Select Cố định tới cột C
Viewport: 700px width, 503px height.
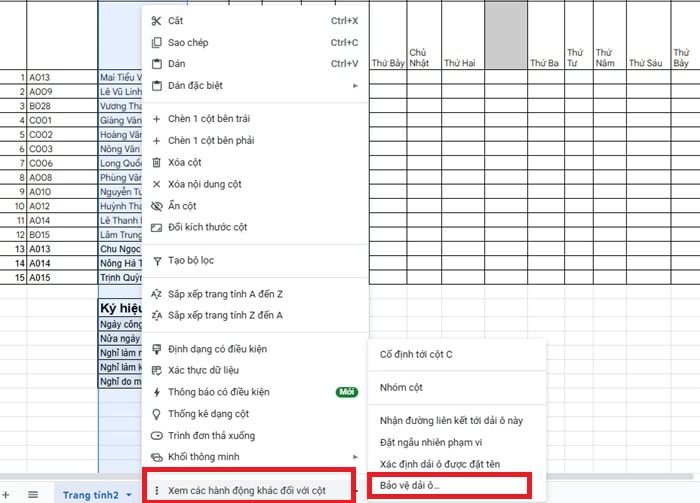[415, 354]
